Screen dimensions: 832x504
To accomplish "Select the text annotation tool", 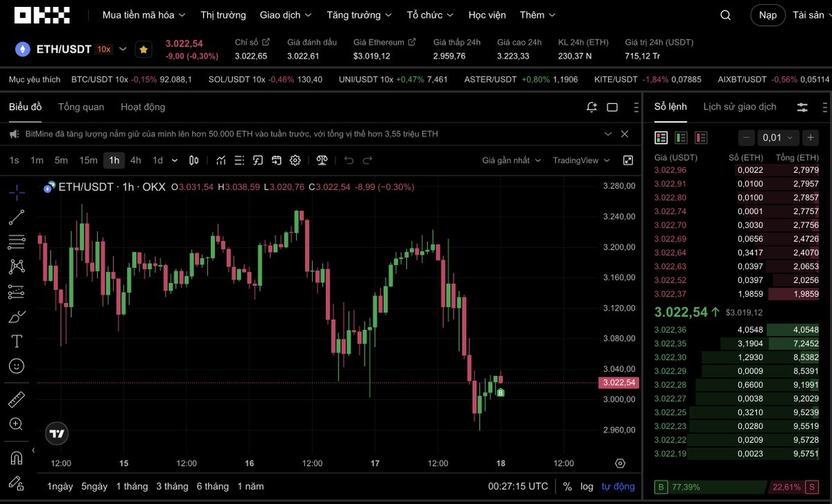I will click(17, 341).
